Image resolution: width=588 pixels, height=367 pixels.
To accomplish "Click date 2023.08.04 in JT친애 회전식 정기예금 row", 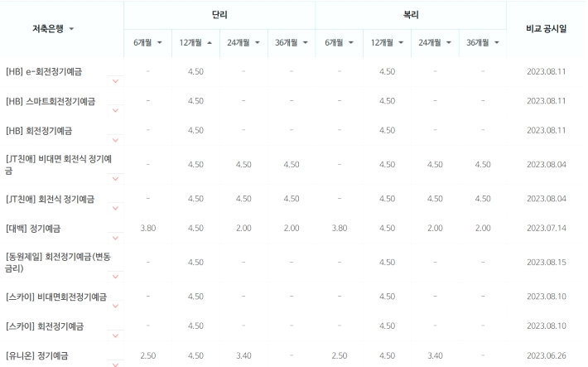I will 546,199.
